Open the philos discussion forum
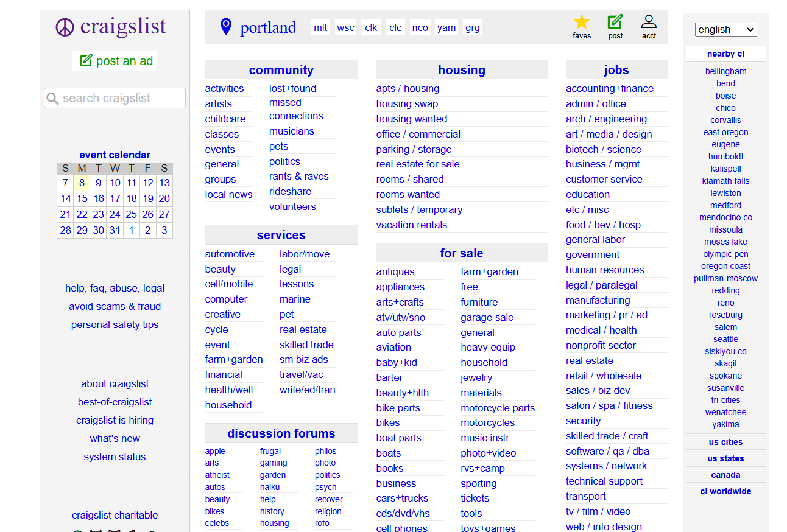 [x=325, y=452]
